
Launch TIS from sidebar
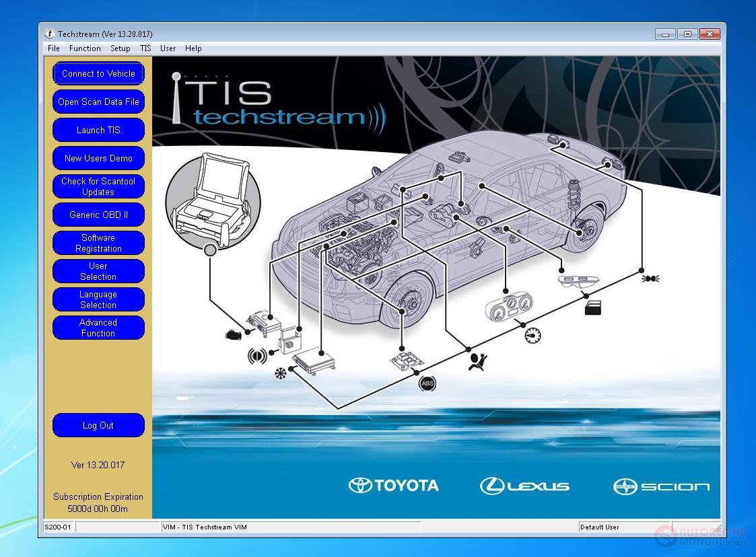(x=98, y=130)
